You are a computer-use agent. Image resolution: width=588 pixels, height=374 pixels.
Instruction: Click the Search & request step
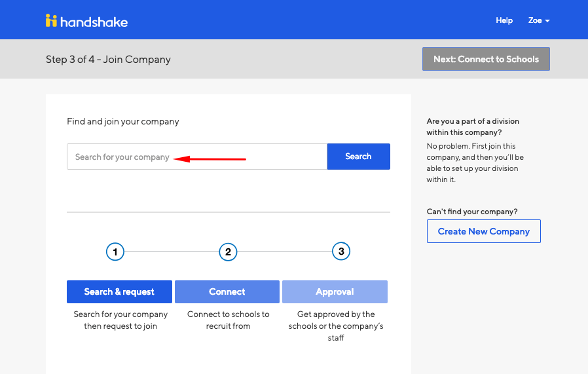119,291
